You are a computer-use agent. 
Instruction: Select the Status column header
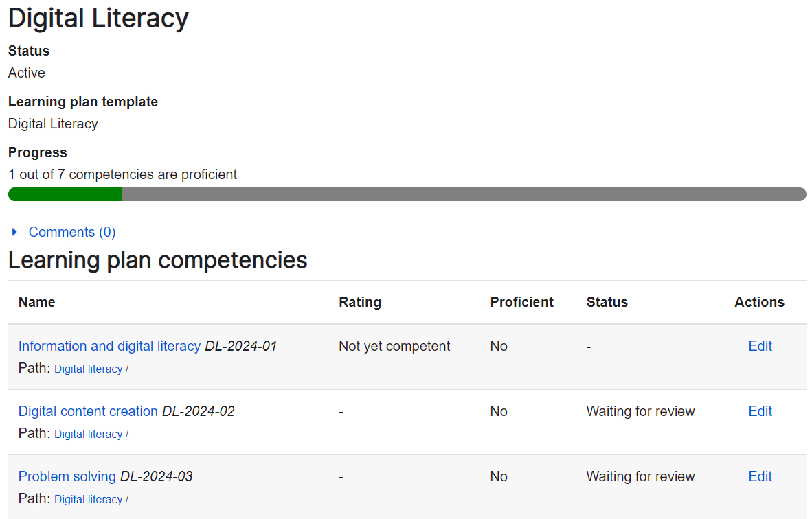coord(607,302)
